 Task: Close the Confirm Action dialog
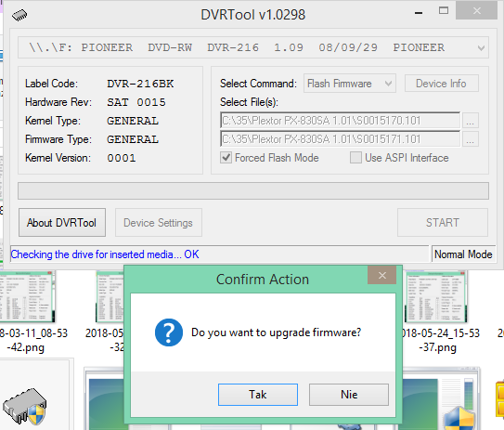click(381, 275)
